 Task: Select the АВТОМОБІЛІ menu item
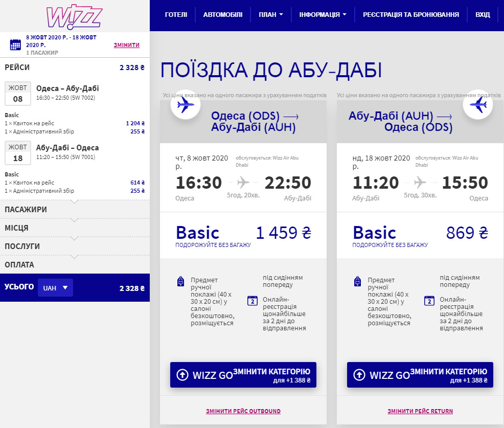click(x=223, y=14)
